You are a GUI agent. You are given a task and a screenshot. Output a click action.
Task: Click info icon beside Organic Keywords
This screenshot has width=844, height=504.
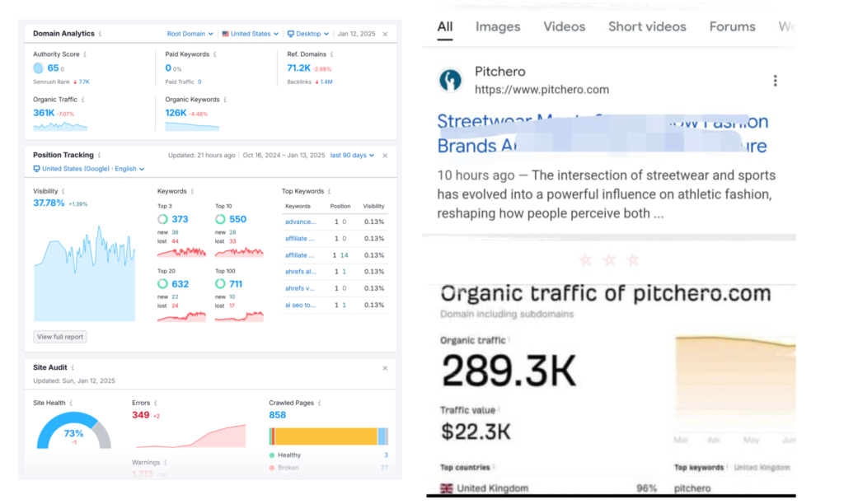pyautogui.click(x=225, y=100)
